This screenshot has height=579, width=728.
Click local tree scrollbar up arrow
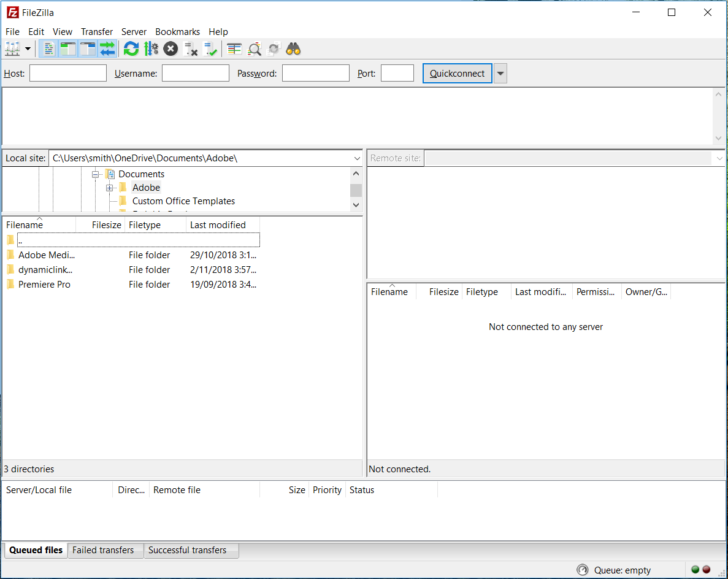click(x=356, y=174)
